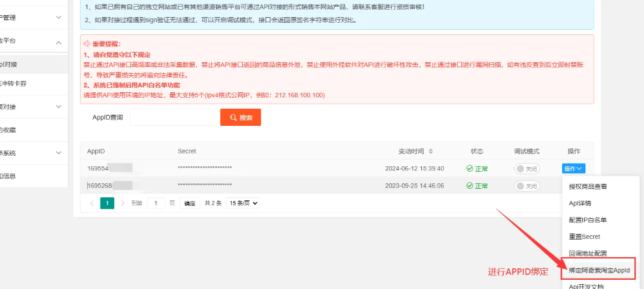
Task: Go to previous page arrow in pagination
Action: (x=92, y=203)
